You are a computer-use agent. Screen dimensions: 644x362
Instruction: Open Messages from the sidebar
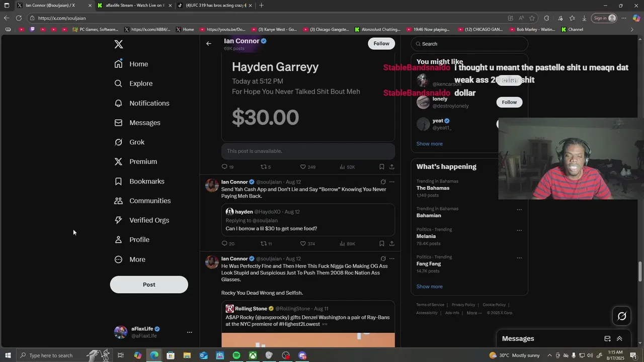coord(137,123)
